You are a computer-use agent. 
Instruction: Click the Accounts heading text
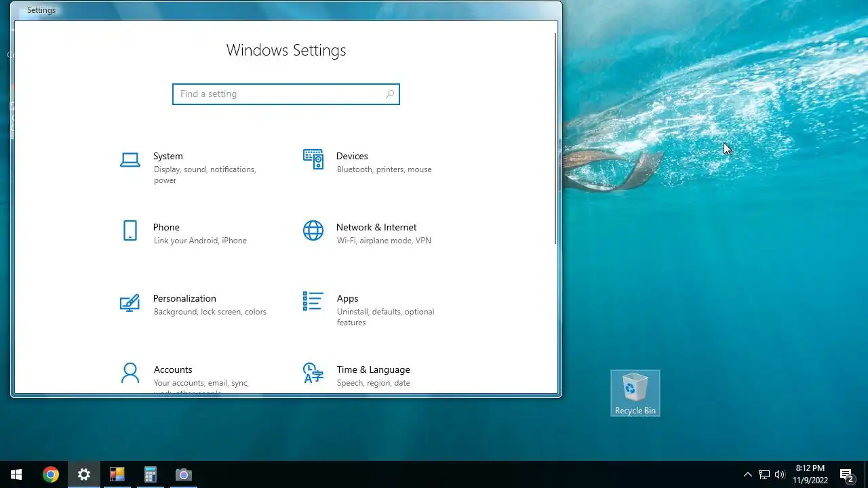173,369
